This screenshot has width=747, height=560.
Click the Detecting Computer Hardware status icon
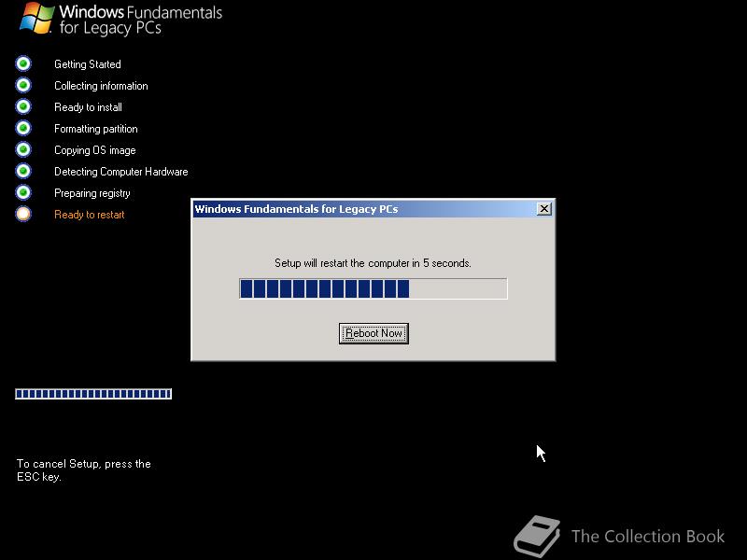[23, 171]
